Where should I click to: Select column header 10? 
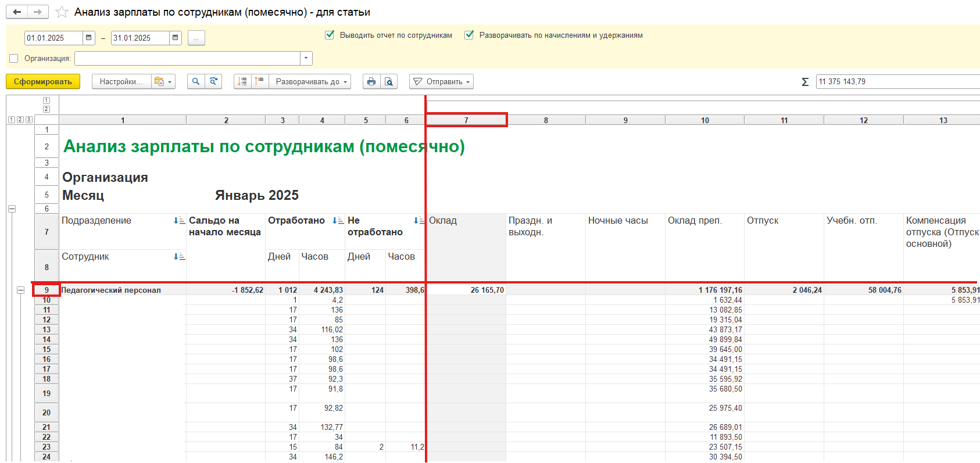(705, 120)
